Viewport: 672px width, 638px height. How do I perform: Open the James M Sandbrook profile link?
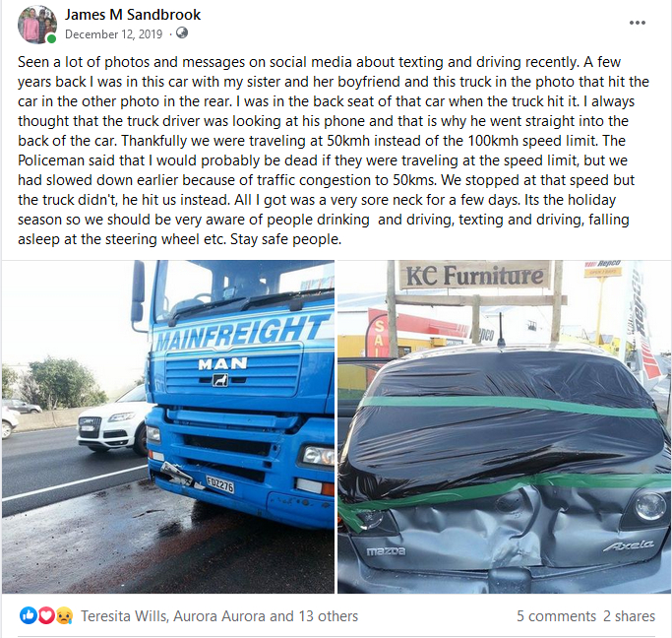(133, 15)
